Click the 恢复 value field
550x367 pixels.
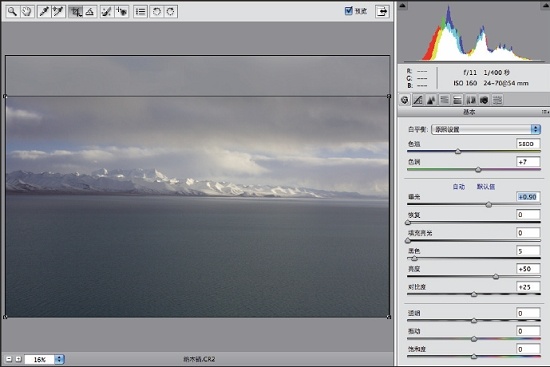tap(528, 215)
